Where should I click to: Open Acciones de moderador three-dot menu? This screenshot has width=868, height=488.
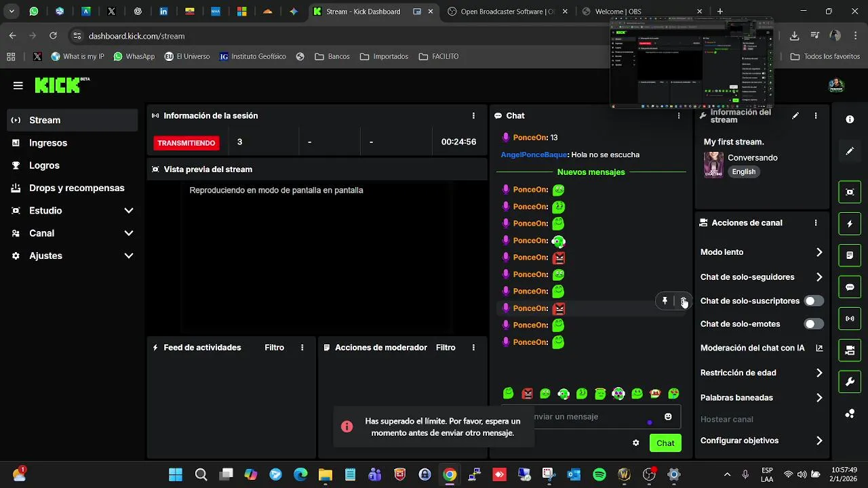(473, 348)
